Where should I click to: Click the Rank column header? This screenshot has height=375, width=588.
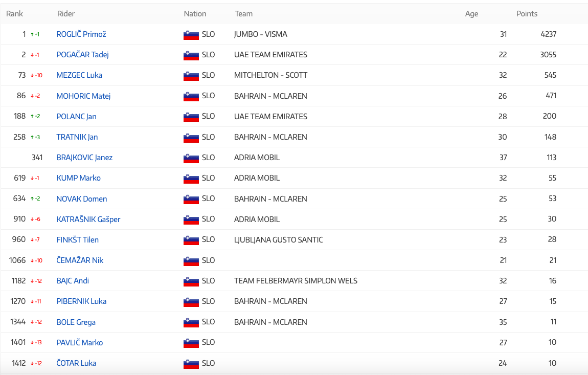click(x=14, y=14)
